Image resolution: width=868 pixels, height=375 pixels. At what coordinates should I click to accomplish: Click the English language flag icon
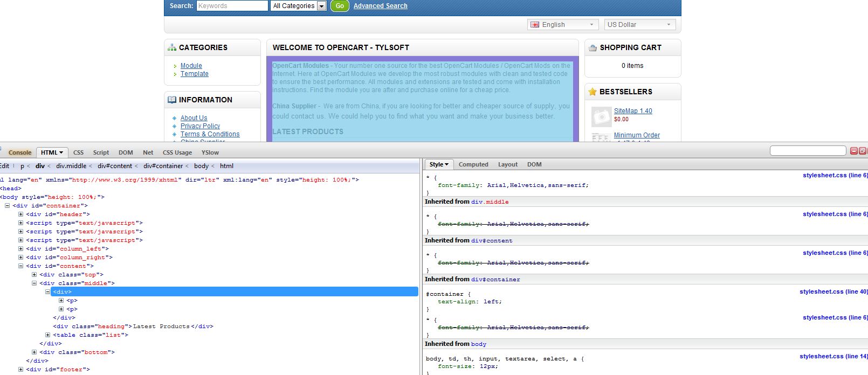pos(535,25)
